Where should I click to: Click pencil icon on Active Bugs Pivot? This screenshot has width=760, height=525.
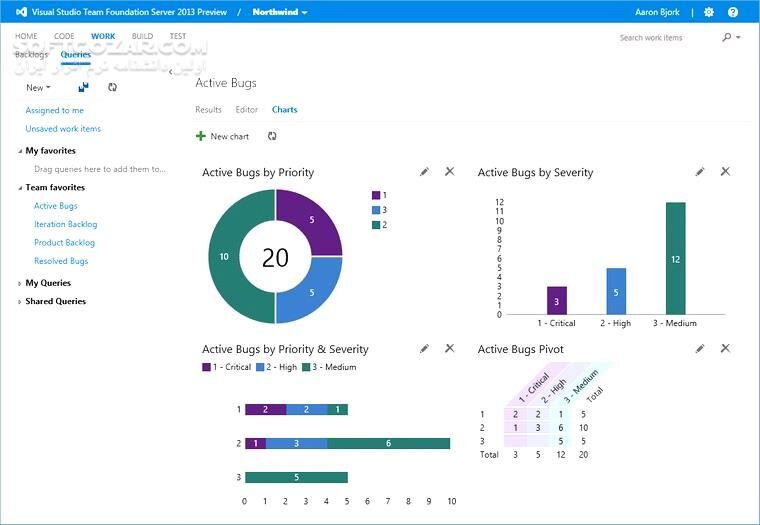coord(700,349)
